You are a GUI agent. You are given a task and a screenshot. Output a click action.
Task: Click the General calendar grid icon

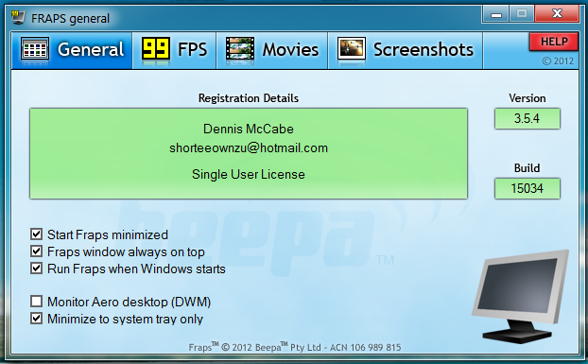tap(34, 49)
